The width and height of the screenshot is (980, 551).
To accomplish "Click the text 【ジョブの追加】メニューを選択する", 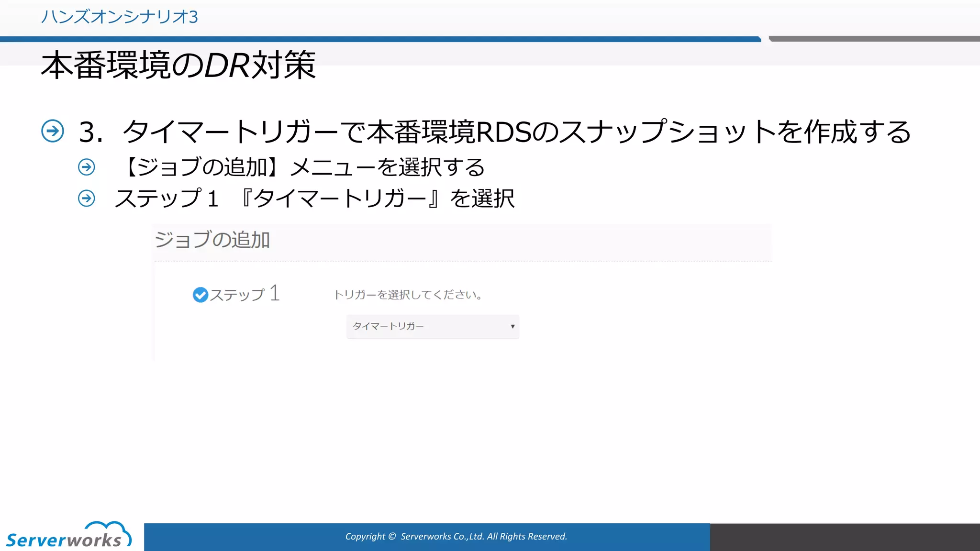I will (301, 167).
